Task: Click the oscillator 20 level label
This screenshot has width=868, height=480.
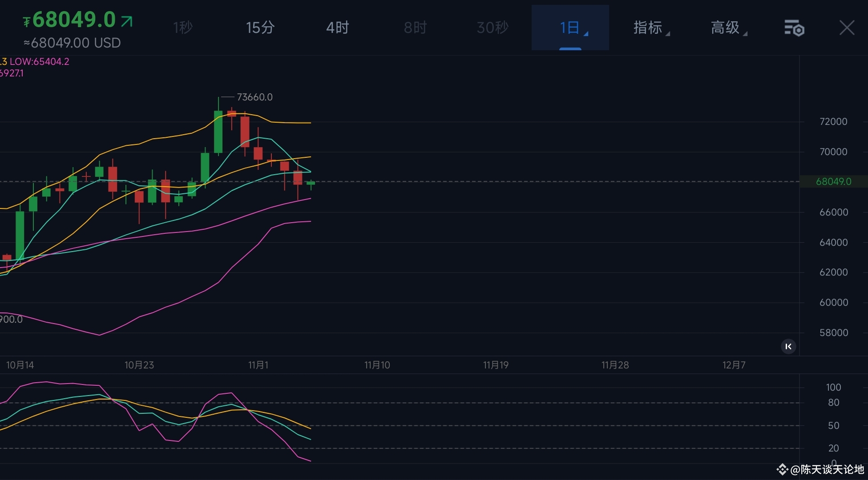Action: pyautogui.click(x=833, y=448)
